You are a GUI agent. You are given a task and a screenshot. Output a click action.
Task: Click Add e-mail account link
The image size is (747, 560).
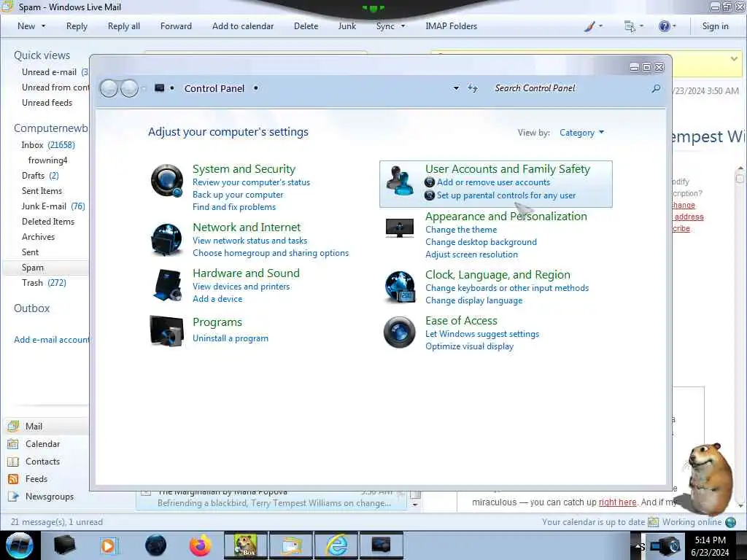point(52,340)
